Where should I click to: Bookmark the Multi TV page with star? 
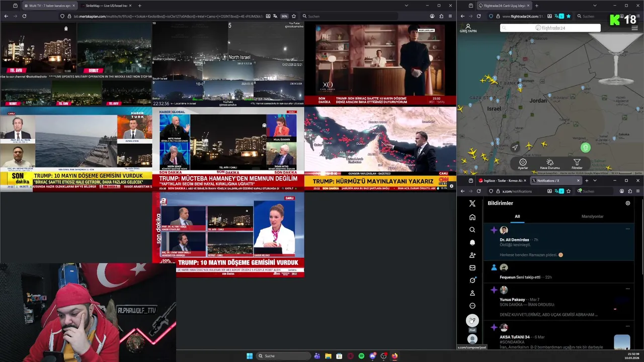(x=294, y=16)
